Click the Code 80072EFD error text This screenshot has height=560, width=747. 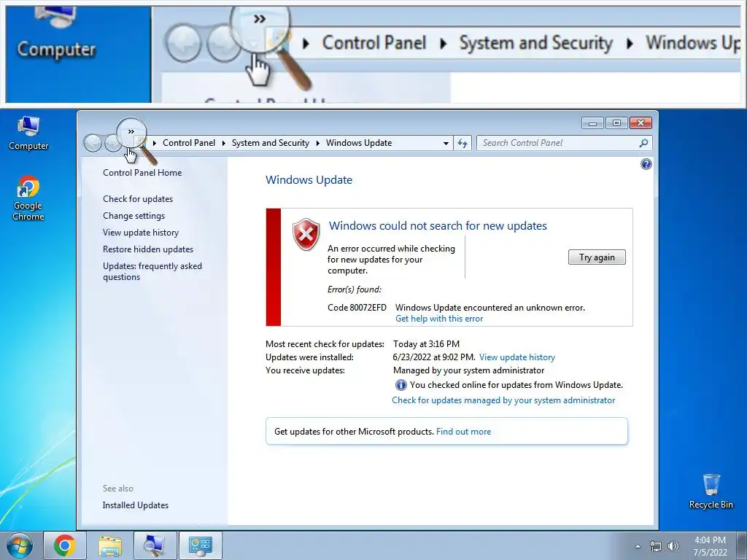tap(357, 308)
